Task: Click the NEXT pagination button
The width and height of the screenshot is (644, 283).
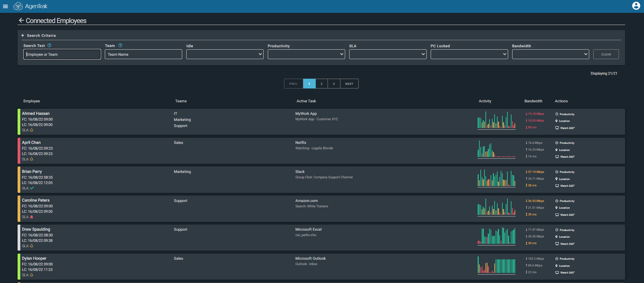Action: (349, 84)
